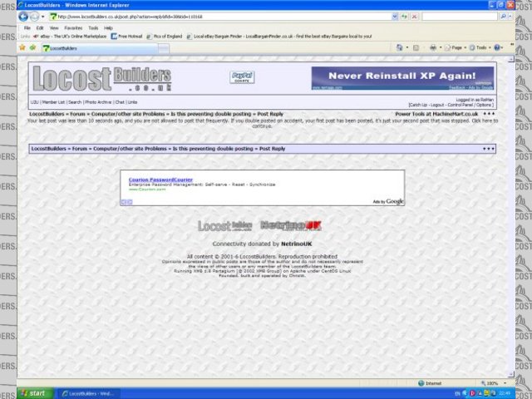Open the Courion PasswordCourier ad link
The height and width of the screenshot is (399, 532).
(x=161, y=179)
